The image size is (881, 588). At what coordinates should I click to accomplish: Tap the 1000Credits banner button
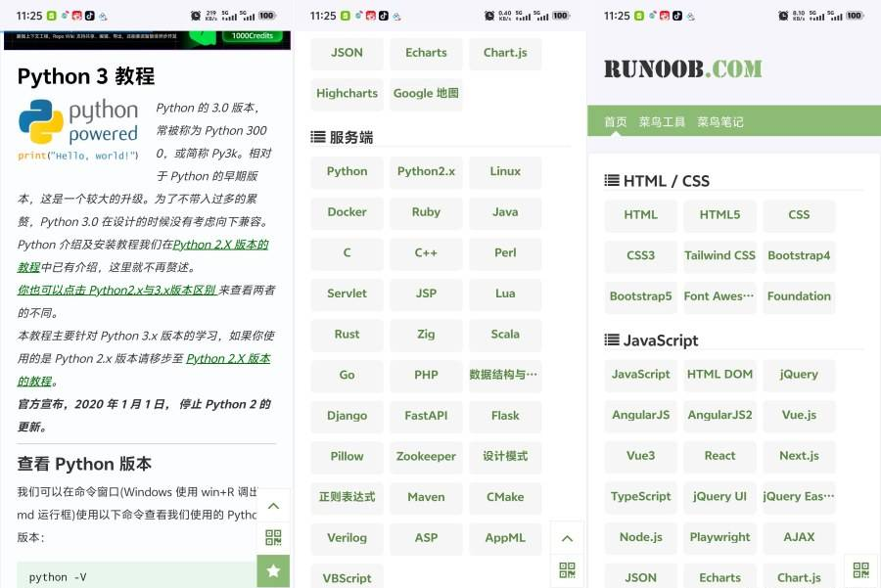[x=253, y=36]
